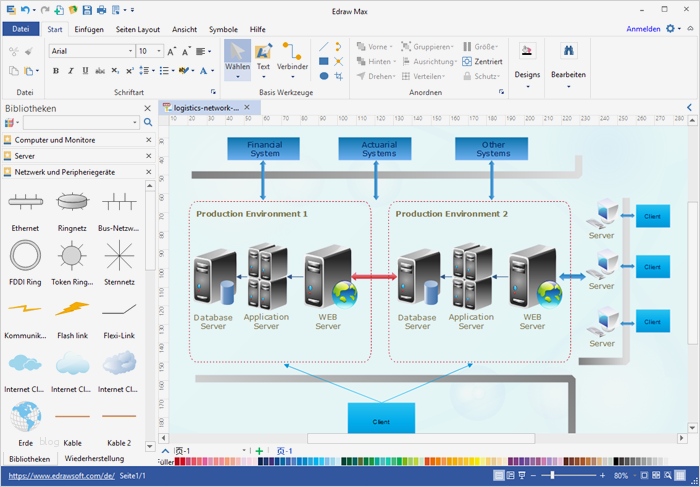Click the Save disk icon

coord(87,9)
